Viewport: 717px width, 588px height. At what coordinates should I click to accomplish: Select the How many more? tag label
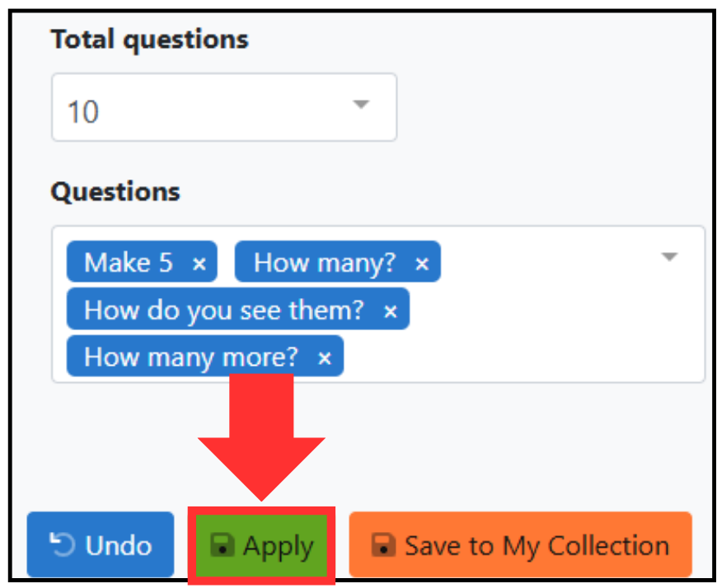coord(191,357)
